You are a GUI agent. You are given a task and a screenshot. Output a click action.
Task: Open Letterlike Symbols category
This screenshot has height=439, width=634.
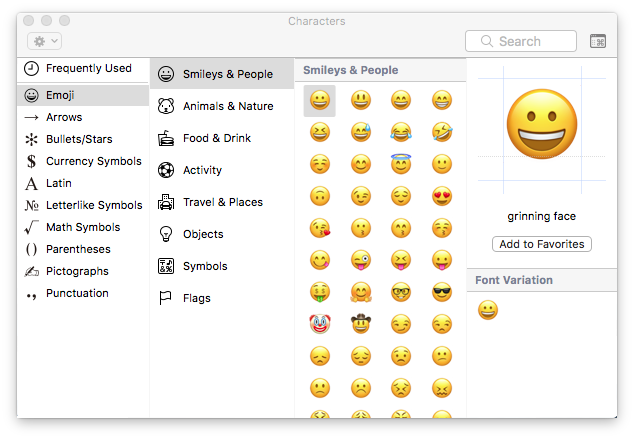click(x=83, y=205)
